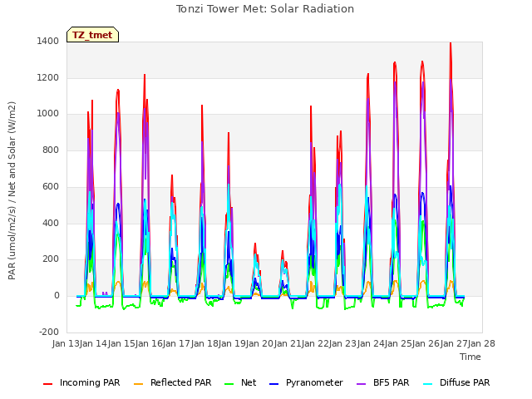532x399 pixels.
Task: Click the TZ_tmet label badge
Action: coord(92,35)
